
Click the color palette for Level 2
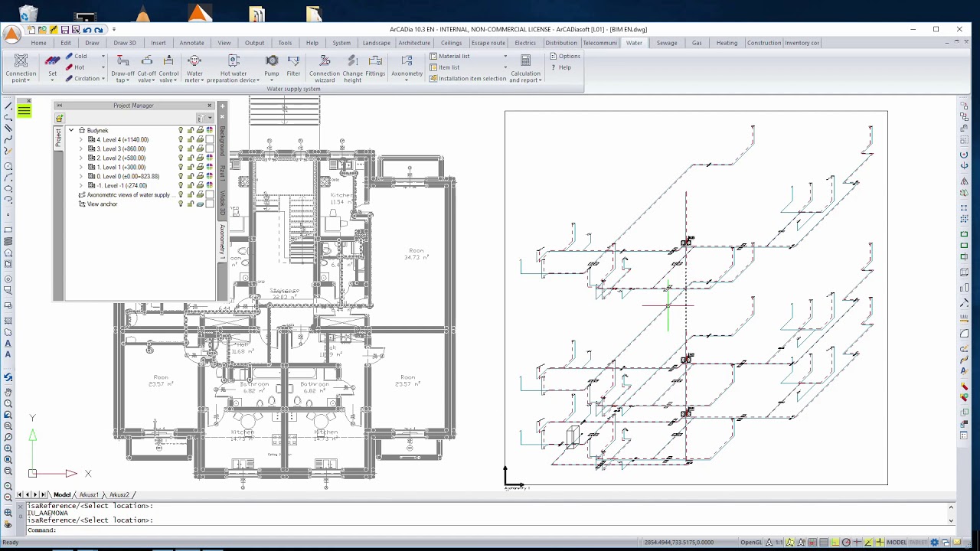210,158
